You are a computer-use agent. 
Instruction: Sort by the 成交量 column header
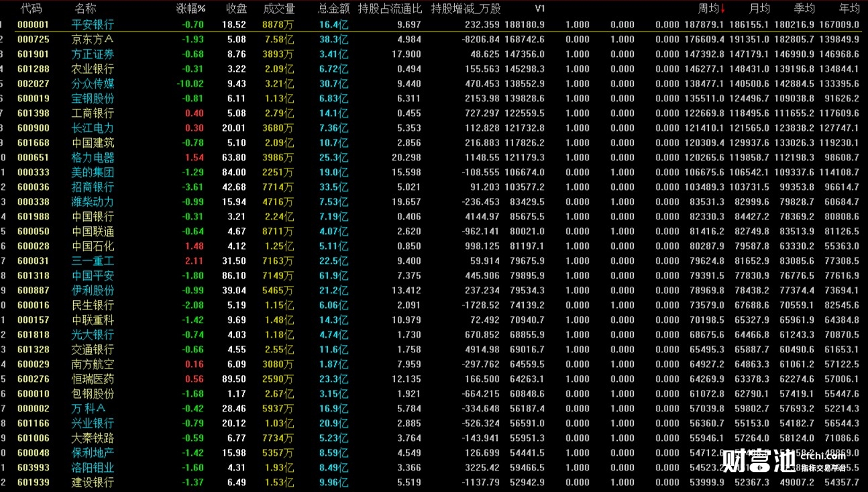tap(279, 9)
